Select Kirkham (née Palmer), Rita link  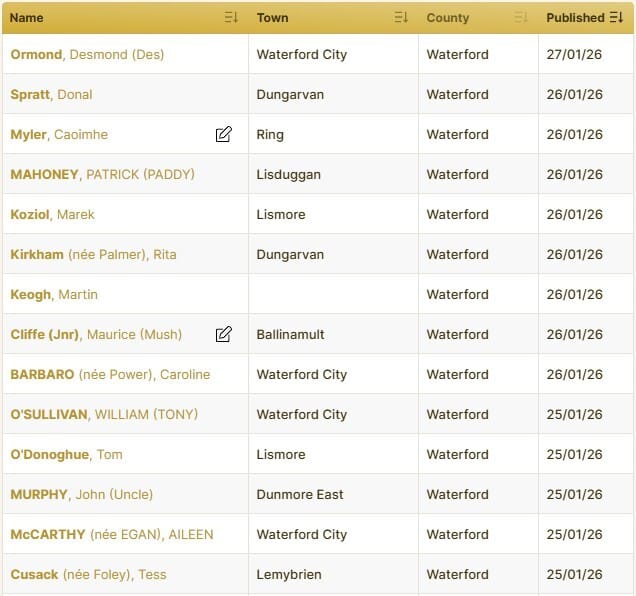[x=93, y=254]
